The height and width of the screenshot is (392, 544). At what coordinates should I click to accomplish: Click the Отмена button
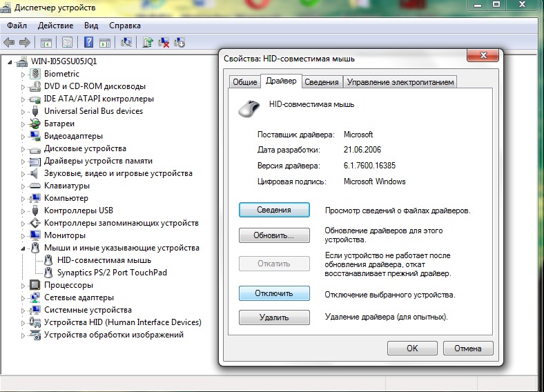pyautogui.click(x=467, y=349)
